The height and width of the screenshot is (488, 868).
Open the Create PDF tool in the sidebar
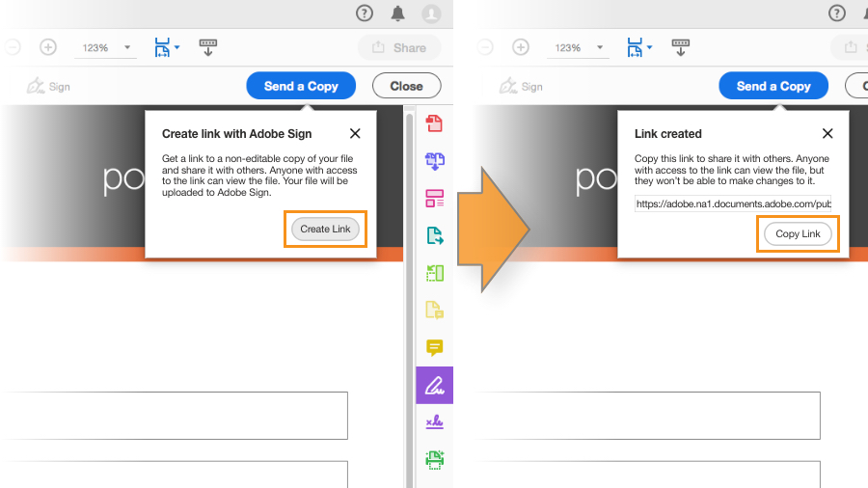(x=434, y=123)
